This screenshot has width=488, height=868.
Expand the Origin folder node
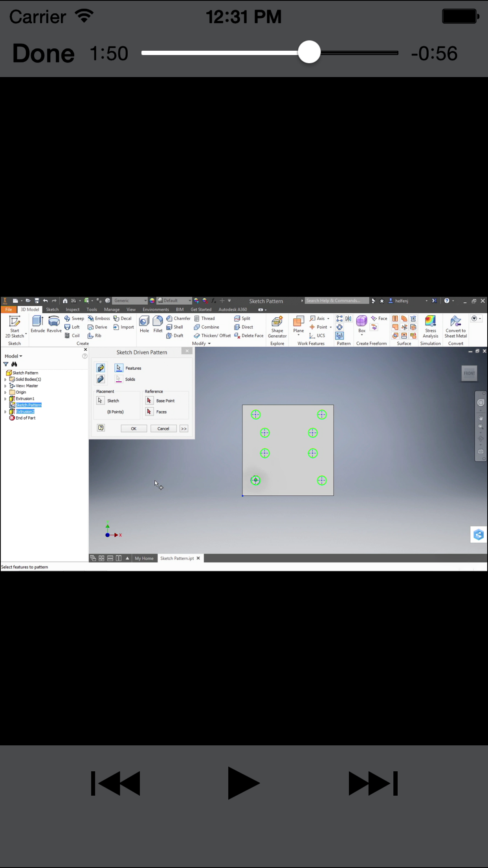click(6, 392)
